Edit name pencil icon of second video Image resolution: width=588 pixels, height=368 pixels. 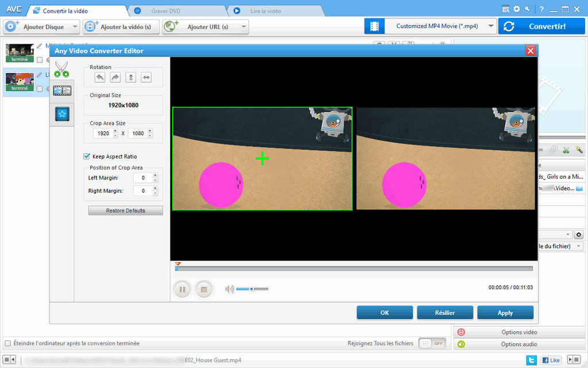tap(40, 75)
